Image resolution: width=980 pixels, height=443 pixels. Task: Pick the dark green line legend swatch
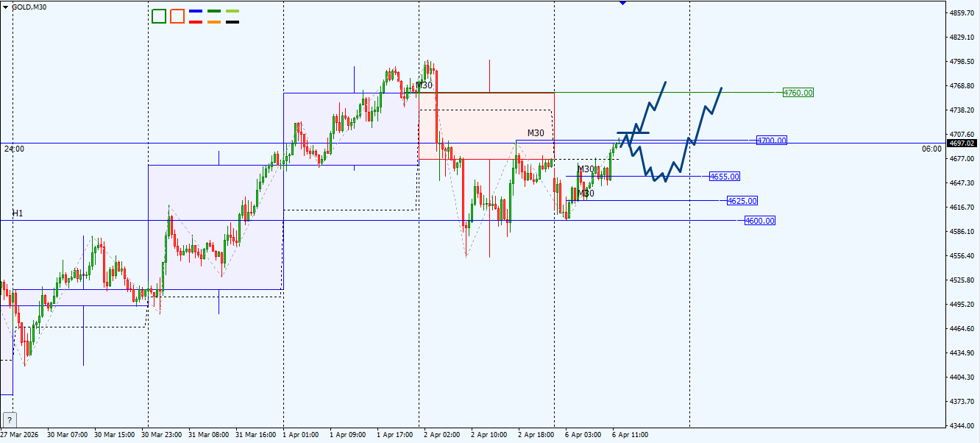pos(214,12)
